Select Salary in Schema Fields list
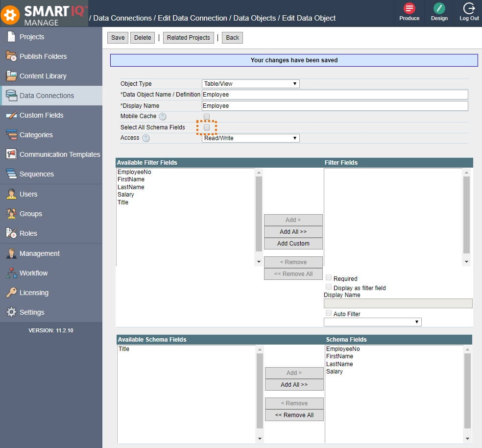482x448 pixels. tap(334, 372)
